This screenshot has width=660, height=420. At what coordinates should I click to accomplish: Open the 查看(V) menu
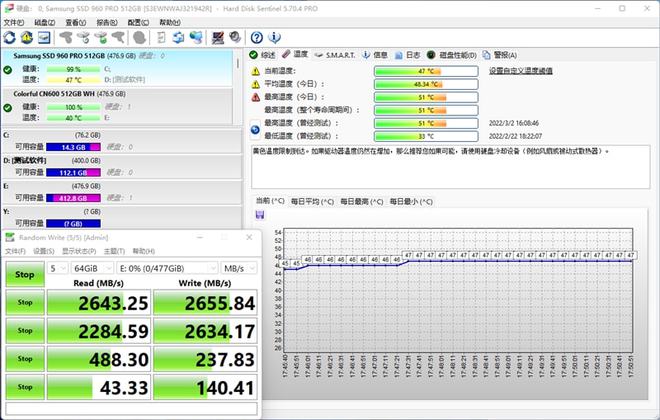point(76,22)
